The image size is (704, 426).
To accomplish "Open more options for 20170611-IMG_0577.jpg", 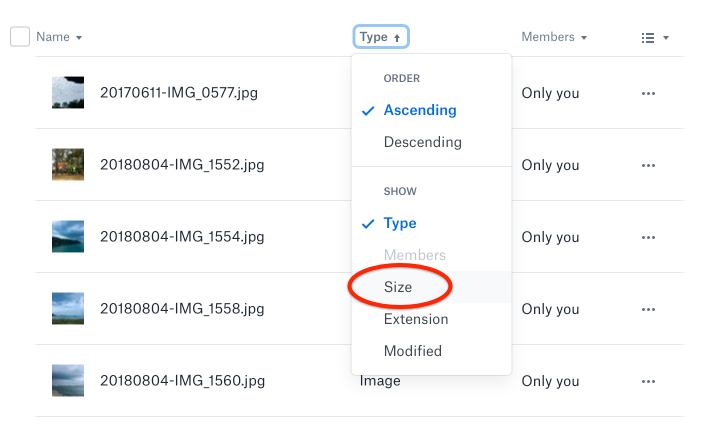I will pyautogui.click(x=648, y=93).
